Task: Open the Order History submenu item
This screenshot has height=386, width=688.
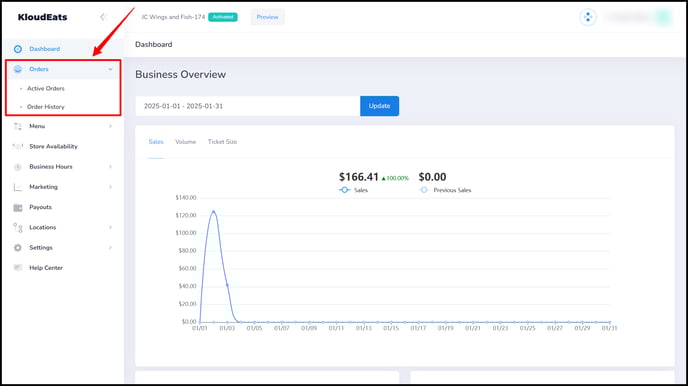Action: tap(46, 107)
